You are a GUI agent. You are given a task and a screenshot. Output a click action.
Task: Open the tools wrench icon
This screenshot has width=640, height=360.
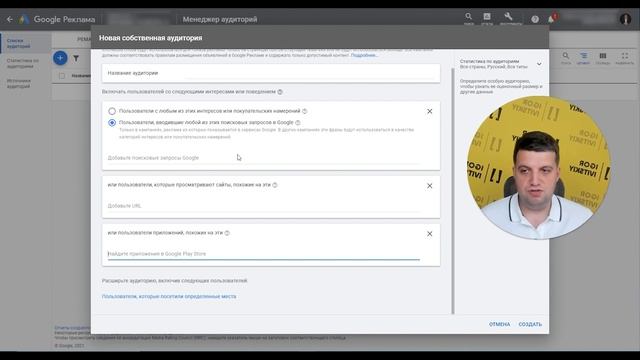pos(508,17)
